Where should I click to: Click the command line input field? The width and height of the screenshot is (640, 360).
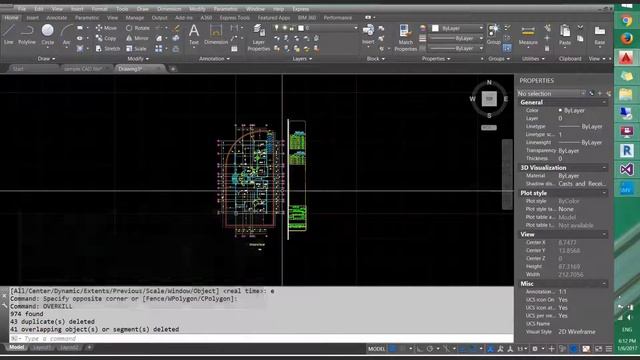pos(261,338)
